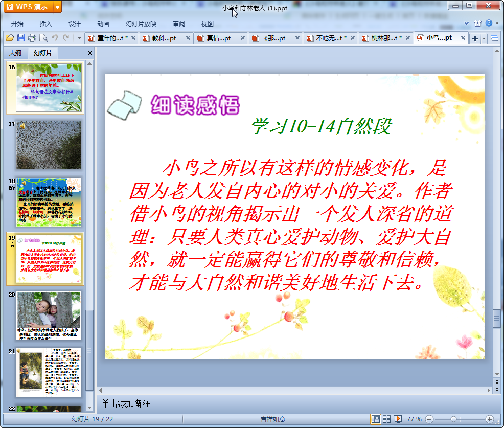Undo the last action
This screenshot has width=504, height=428.
click(x=55, y=38)
